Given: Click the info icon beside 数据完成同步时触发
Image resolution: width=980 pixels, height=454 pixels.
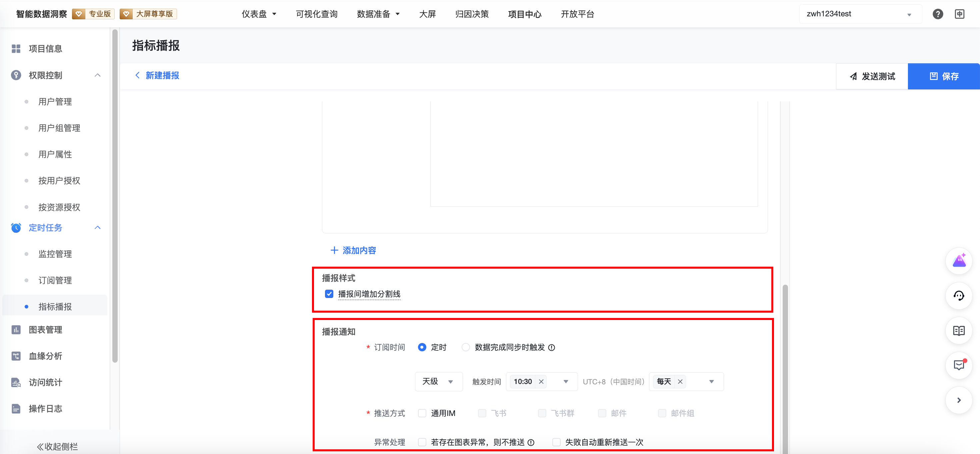Looking at the screenshot, I should [x=552, y=347].
